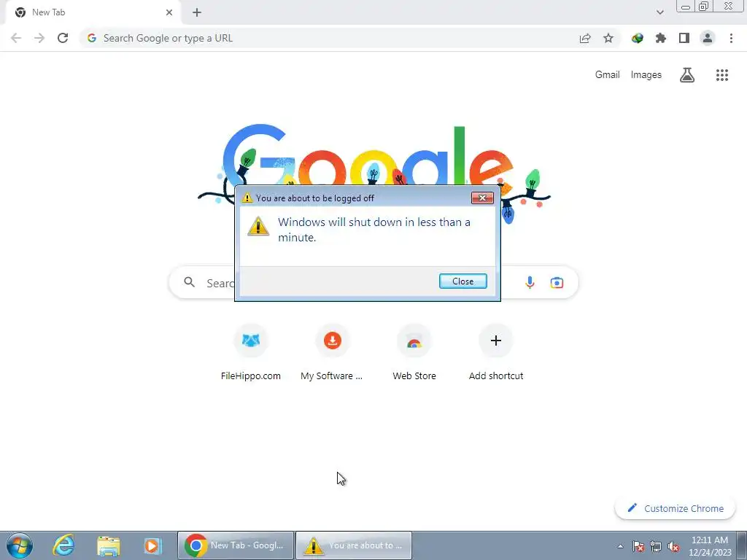Share this page icon in address bar
Image resolution: width=747 pixels, height=560 pixels.
585,38
